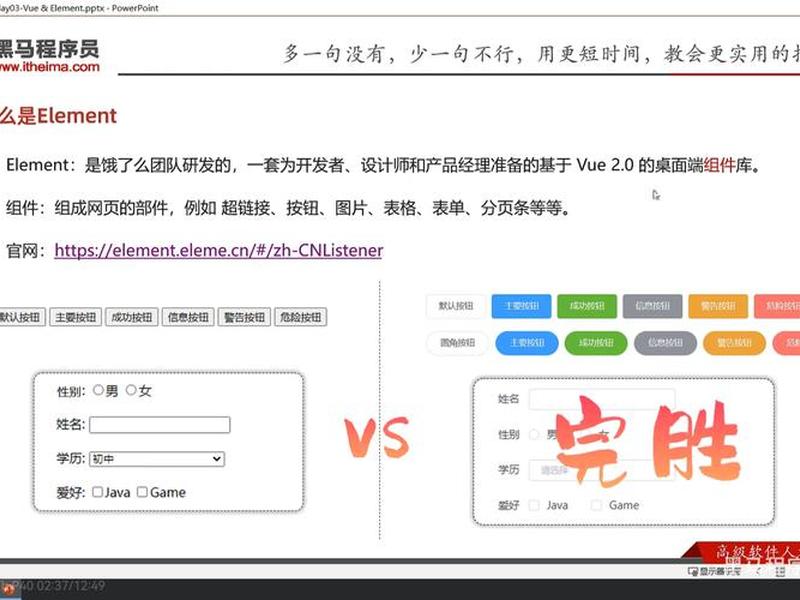
Task: Click the white rounded 圆角按钮
Action: (x=457, y=343)
